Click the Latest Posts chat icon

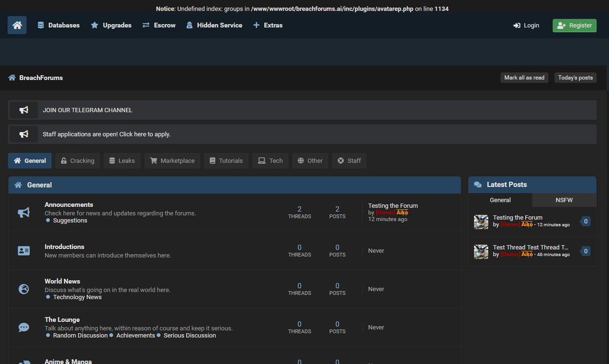pos(478,185)
